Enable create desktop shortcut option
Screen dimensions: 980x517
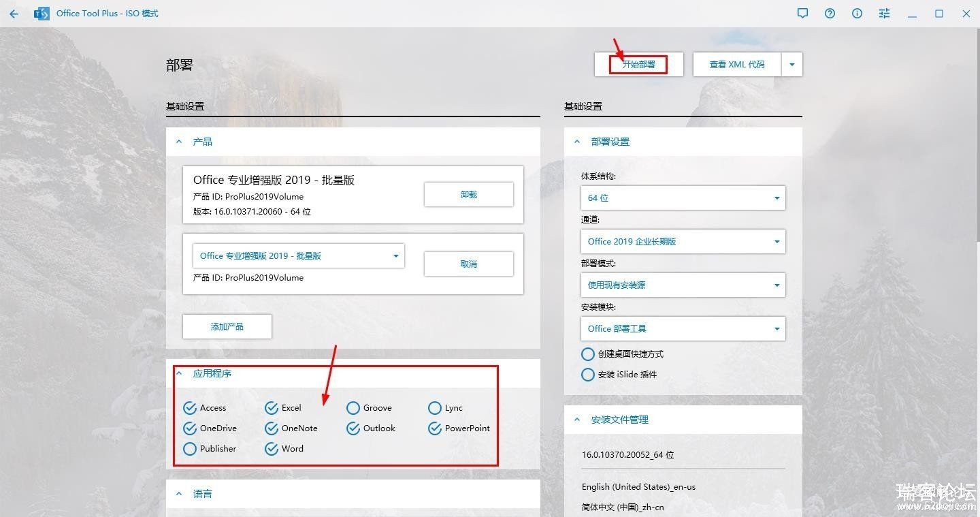tap(588, 354)
